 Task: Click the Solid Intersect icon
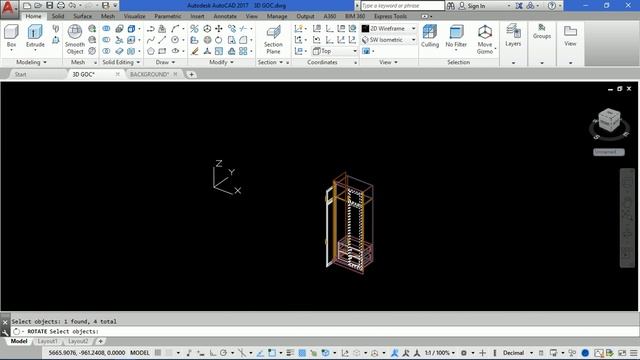click(x=106, y=51)
